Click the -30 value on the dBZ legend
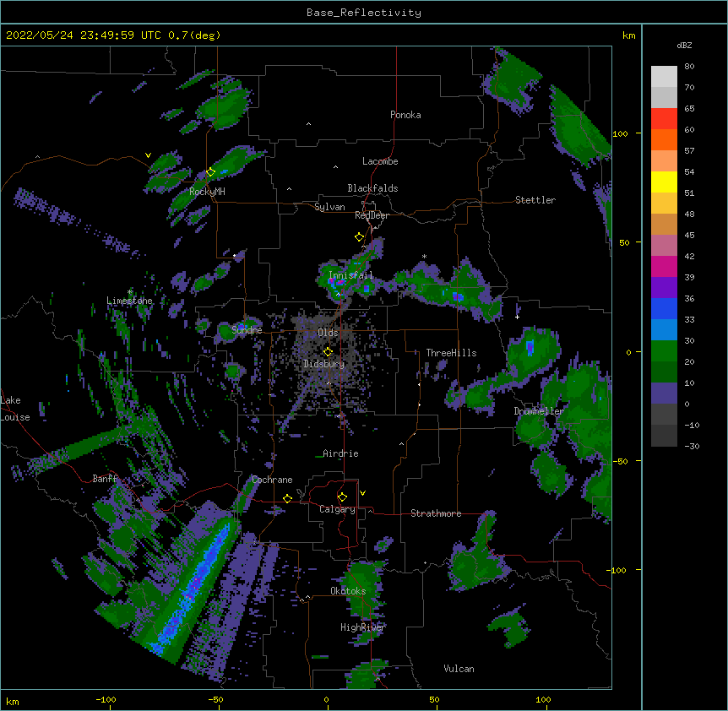The height and width of the screenshot is (711, 728). (x=692, y=446)
